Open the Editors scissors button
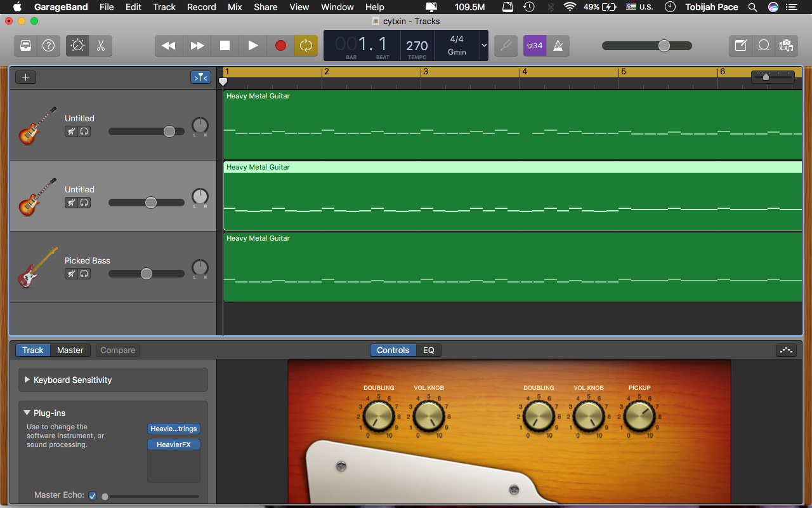 click(100, 46)
